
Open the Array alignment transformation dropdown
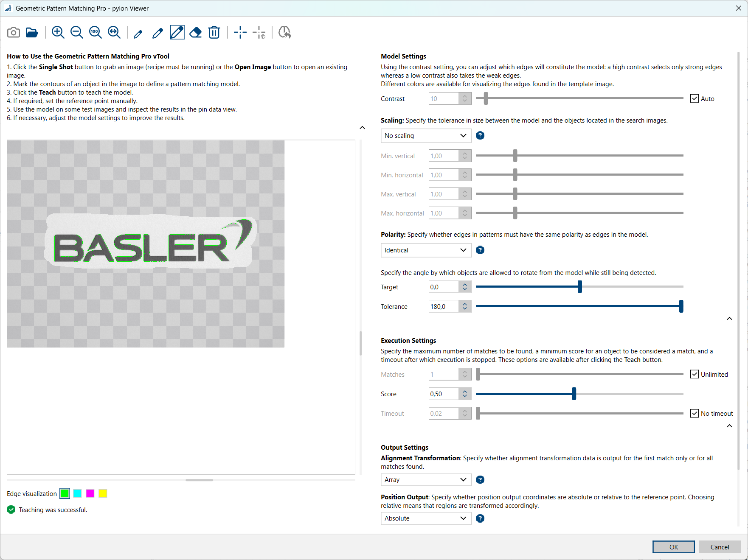426,480
